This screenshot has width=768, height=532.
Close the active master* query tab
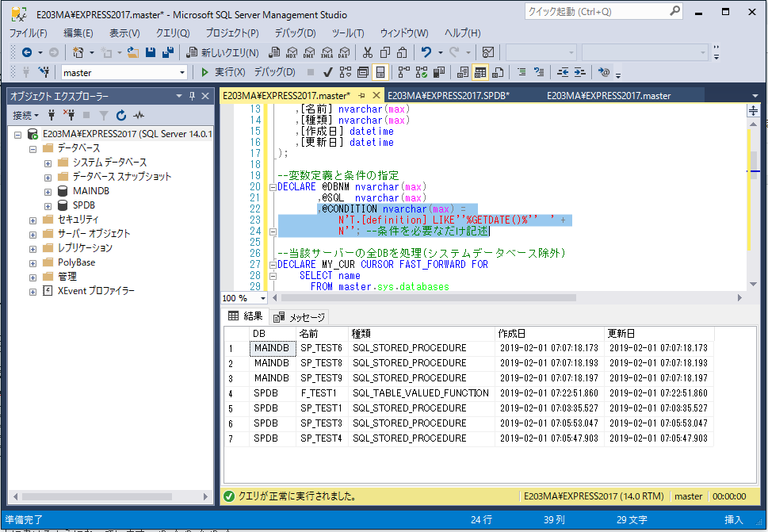tap(376, 95)
